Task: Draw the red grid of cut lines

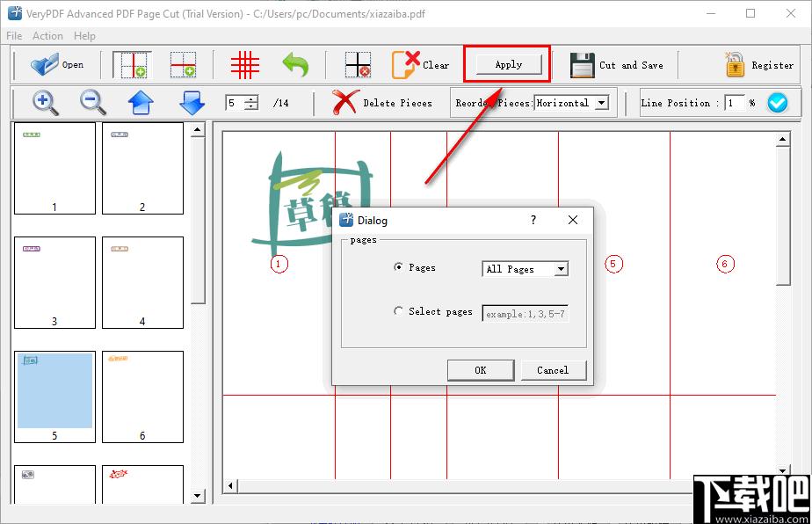Action: point(245,65)
